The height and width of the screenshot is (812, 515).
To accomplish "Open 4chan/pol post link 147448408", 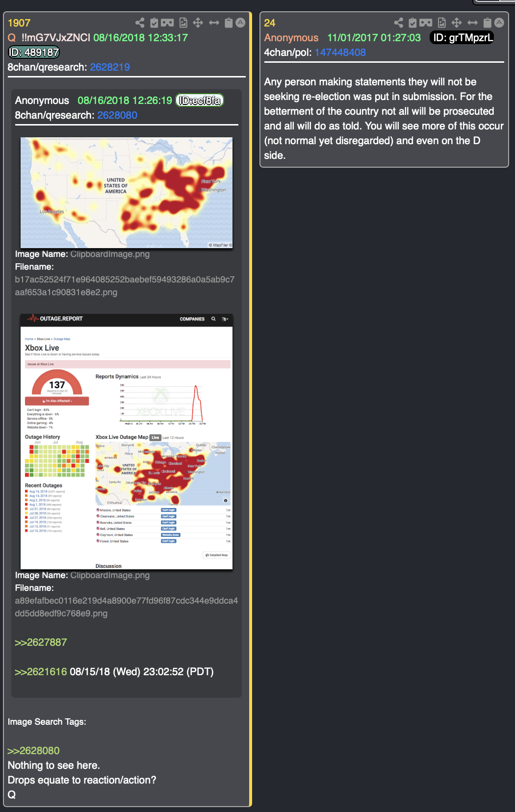I will [x=340, y=52].
